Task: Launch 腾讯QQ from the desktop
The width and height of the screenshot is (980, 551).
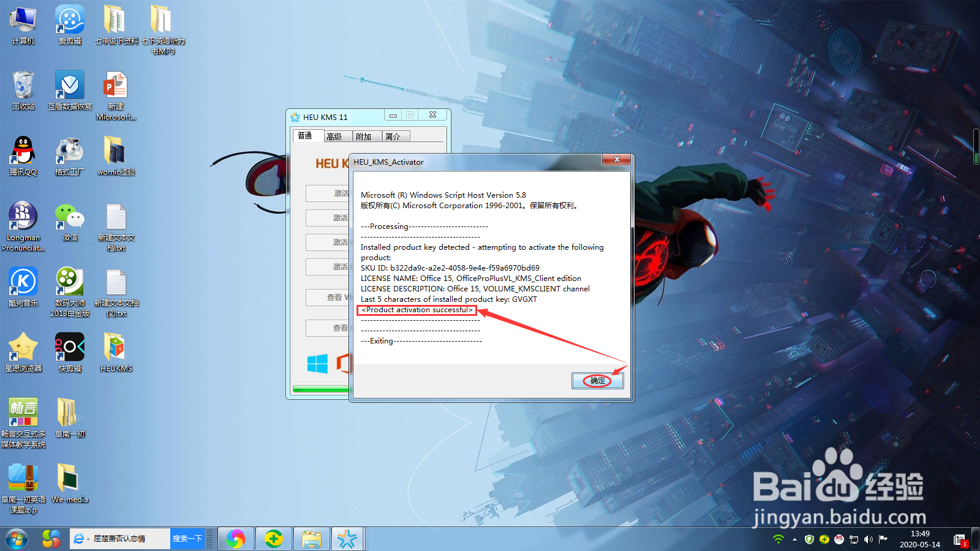Action: click(23, 156)
